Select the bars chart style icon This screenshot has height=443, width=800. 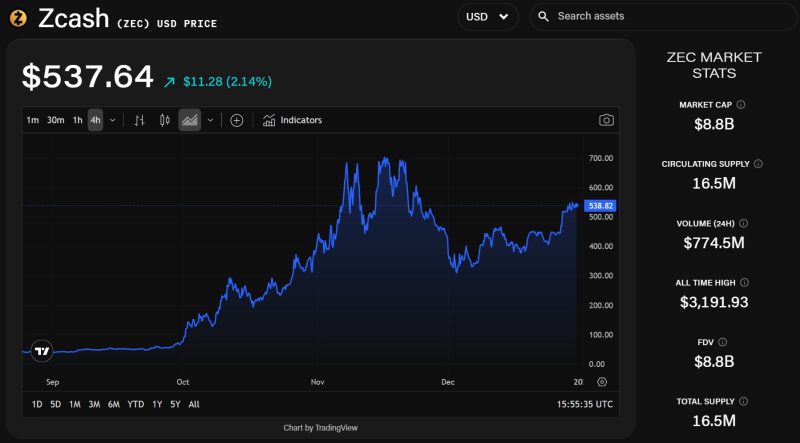tap(139, 120)
